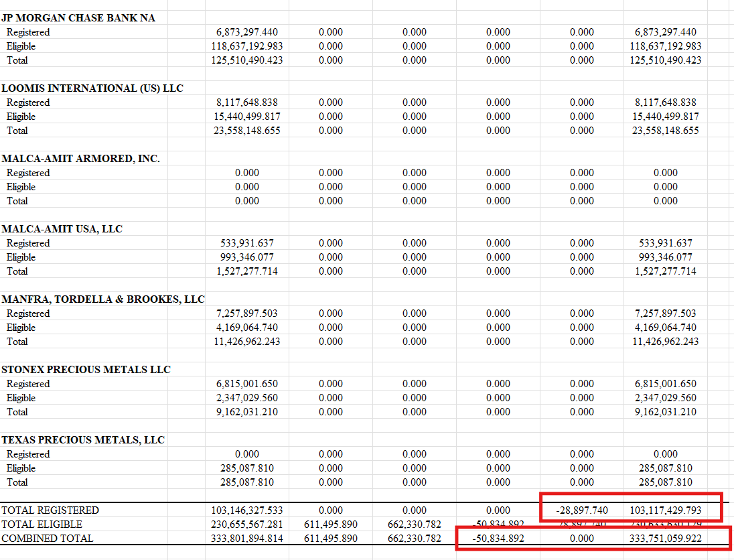
Task: Select the STONEX PRECIOUS METALS LLC heading
Action: click(x=86, y=369)
